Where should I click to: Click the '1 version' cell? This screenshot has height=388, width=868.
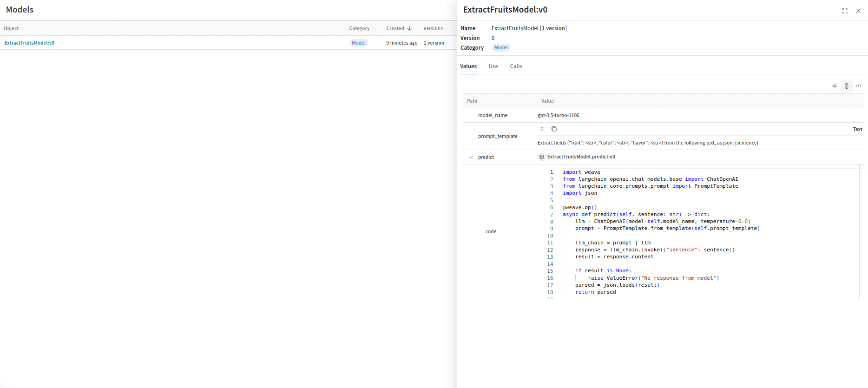point(434,43)
